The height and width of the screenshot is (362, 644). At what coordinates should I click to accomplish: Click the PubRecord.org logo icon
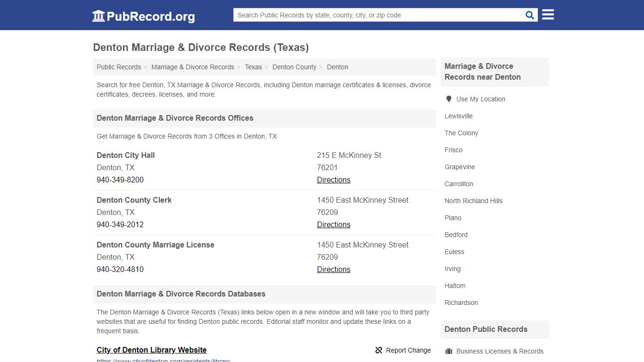click(99, 16)
